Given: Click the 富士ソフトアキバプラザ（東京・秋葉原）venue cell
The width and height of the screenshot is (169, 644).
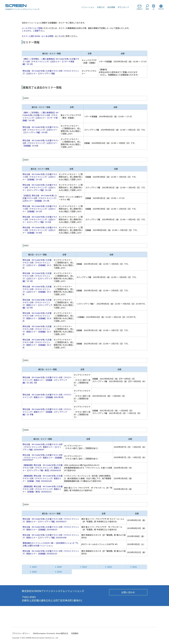Looking at the screenshot, I should point(71,117).
